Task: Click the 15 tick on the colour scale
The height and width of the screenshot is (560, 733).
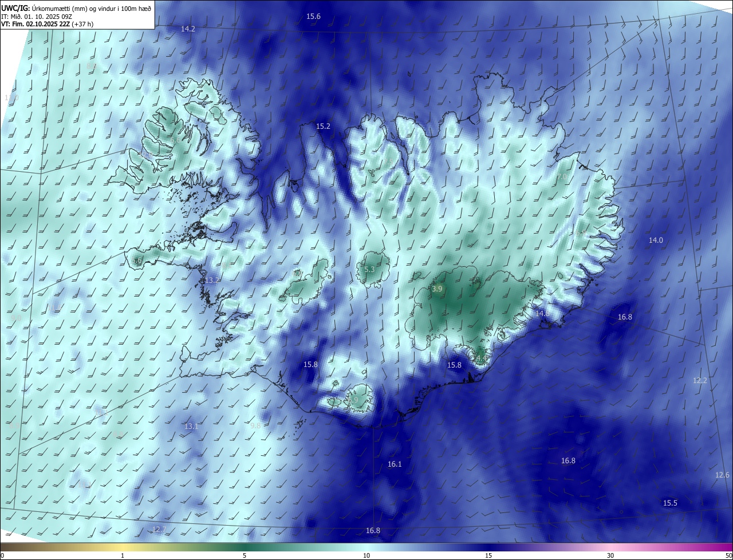Action: 488,555
